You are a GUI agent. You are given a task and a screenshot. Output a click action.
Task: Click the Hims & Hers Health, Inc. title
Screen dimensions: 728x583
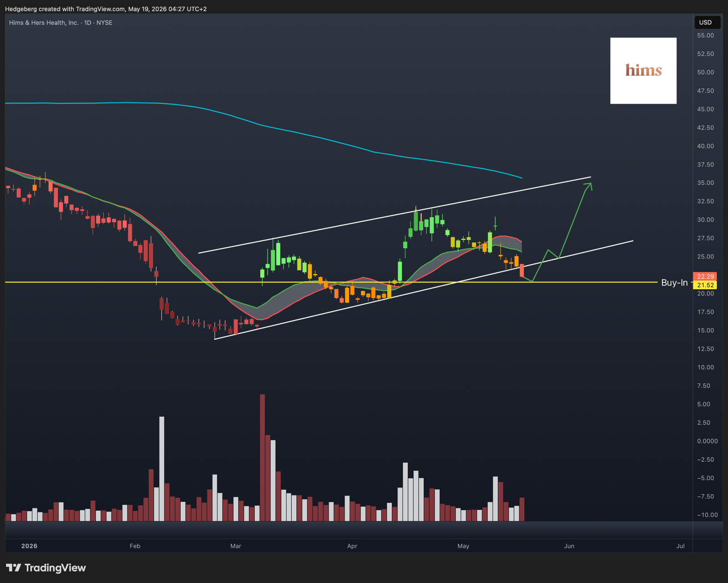coord(44,23)
